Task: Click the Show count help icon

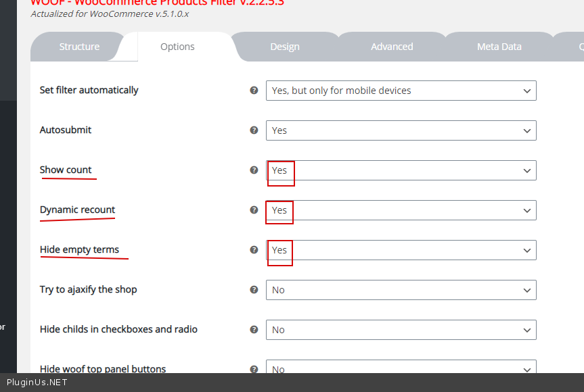Action: coord(254,170)
